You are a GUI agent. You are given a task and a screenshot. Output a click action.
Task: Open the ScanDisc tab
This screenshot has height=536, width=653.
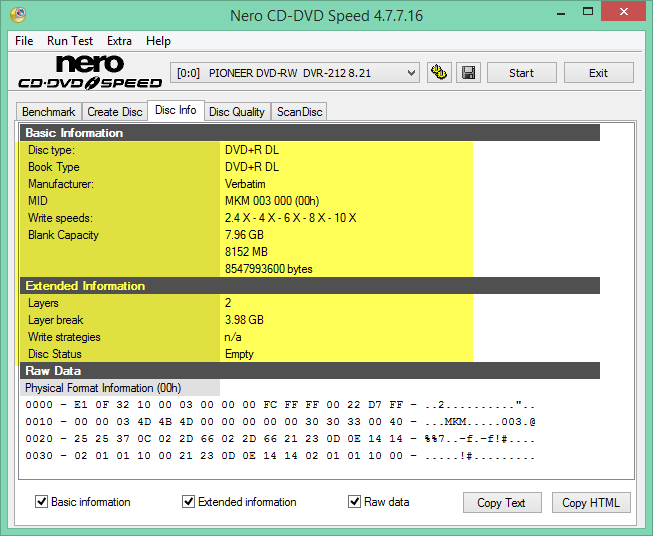[299, 112]
